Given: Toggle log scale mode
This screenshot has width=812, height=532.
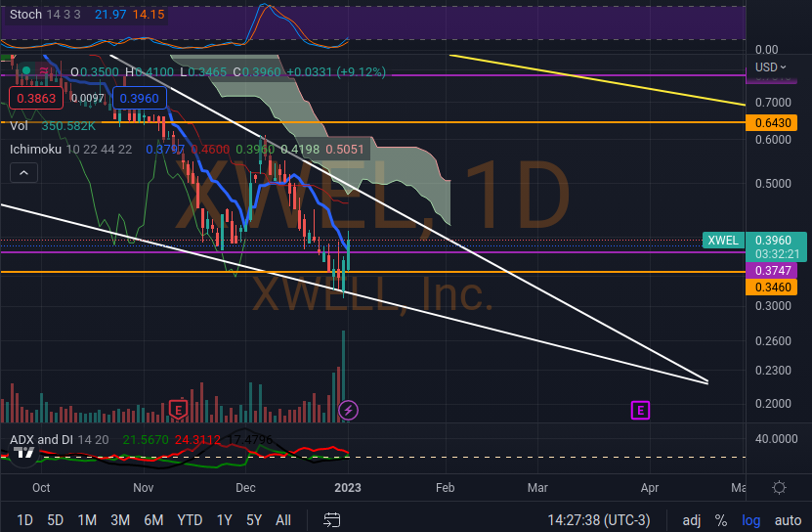Looking at the screenshot, I should point(750,519).
